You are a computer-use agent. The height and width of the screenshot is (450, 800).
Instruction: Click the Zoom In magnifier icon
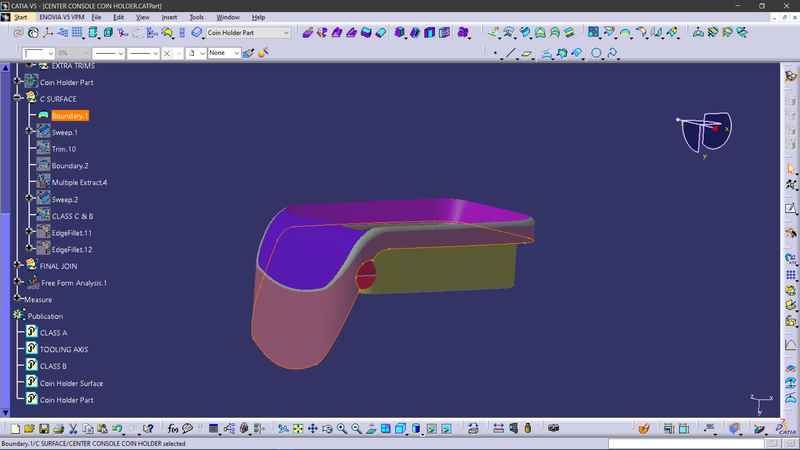(x=342, y=429)
